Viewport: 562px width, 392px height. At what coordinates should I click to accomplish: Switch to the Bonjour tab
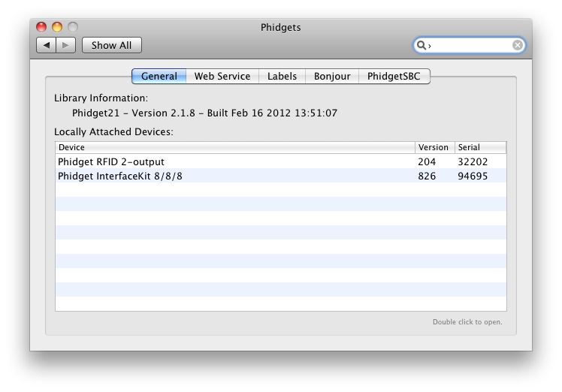[x=332, y=77]
